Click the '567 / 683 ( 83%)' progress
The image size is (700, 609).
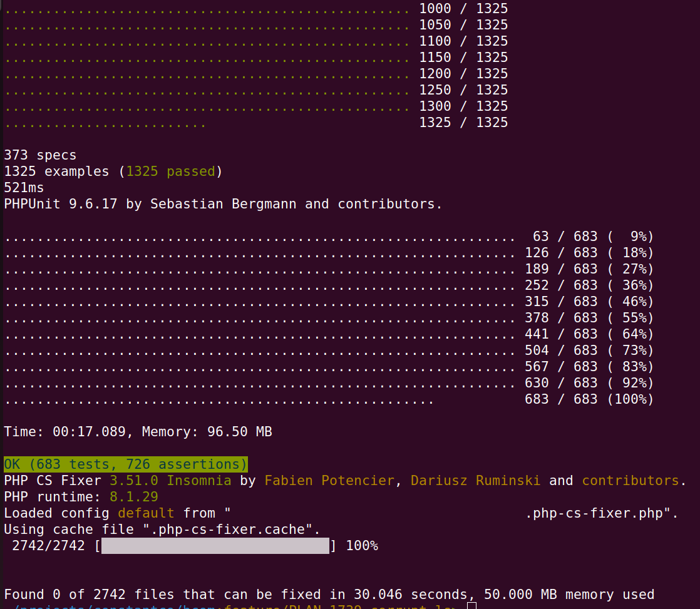pos(589,367)
